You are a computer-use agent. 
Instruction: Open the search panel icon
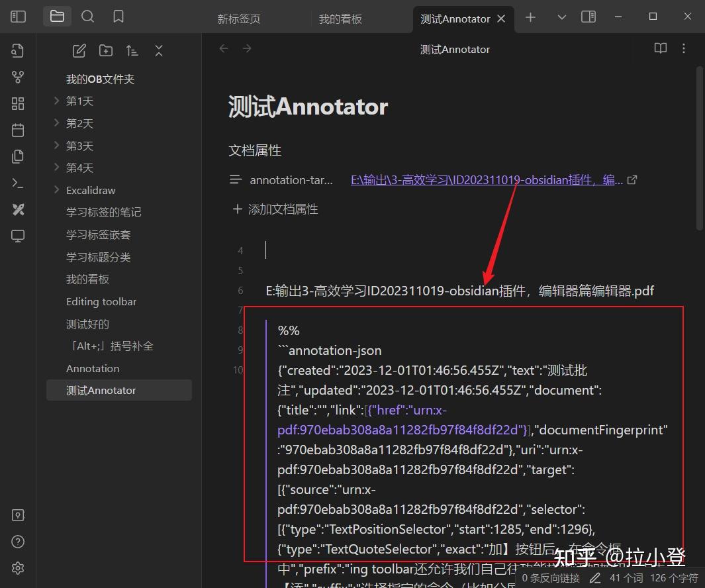coord(87,17)
